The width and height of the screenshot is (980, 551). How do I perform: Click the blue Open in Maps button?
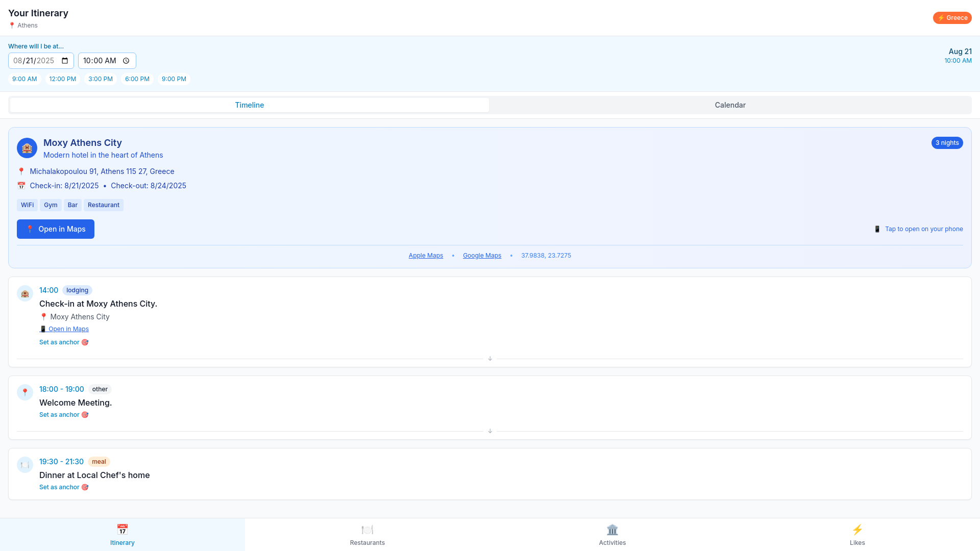[x=56, y=229]
